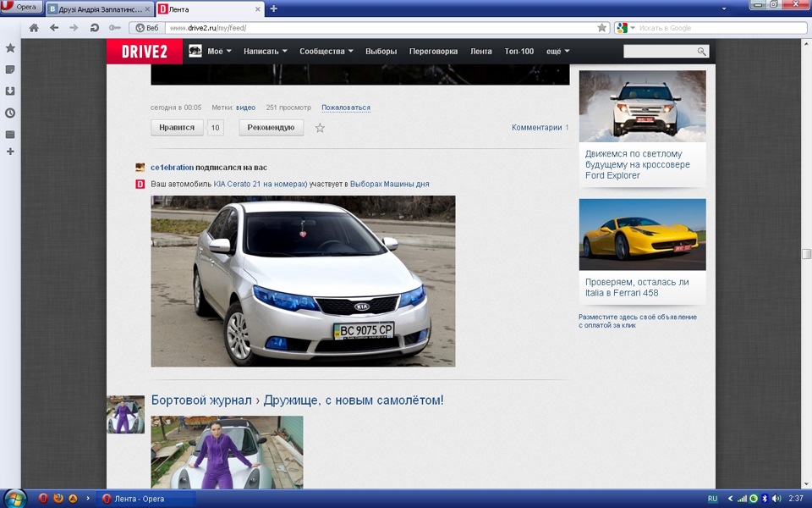The width and height of the screenshot is (812, 508).
Task: Go forward with the forward arrow
Action: 74,28
